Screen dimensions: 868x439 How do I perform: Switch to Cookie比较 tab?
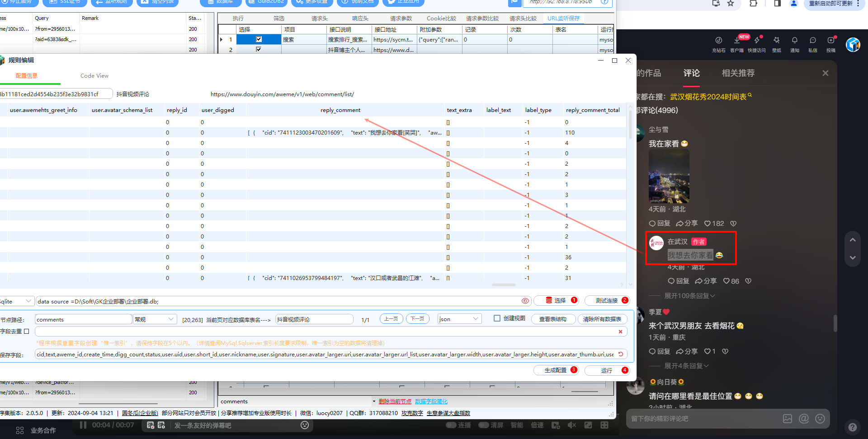pos(441,19)
